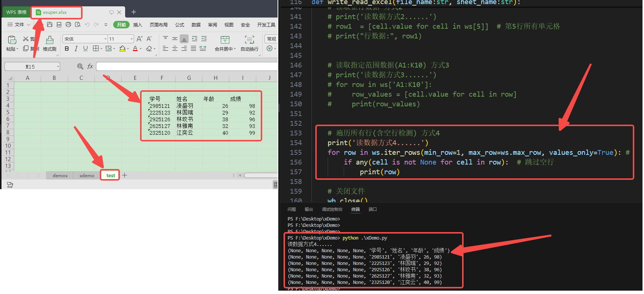644x294 pixels.
Task: Click the large Paste clipboard icon
Action: (12, 40)
